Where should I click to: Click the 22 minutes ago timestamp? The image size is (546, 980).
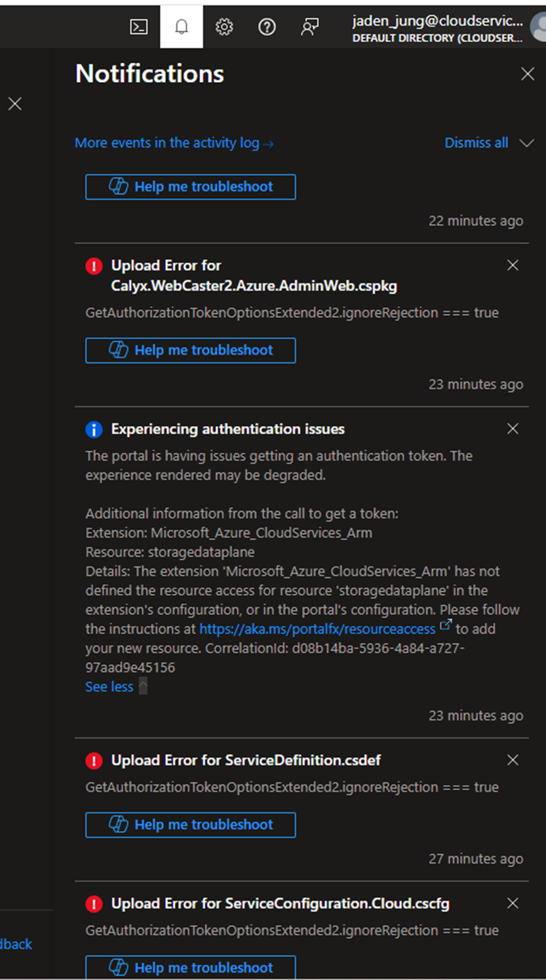(x=476, y=221)
